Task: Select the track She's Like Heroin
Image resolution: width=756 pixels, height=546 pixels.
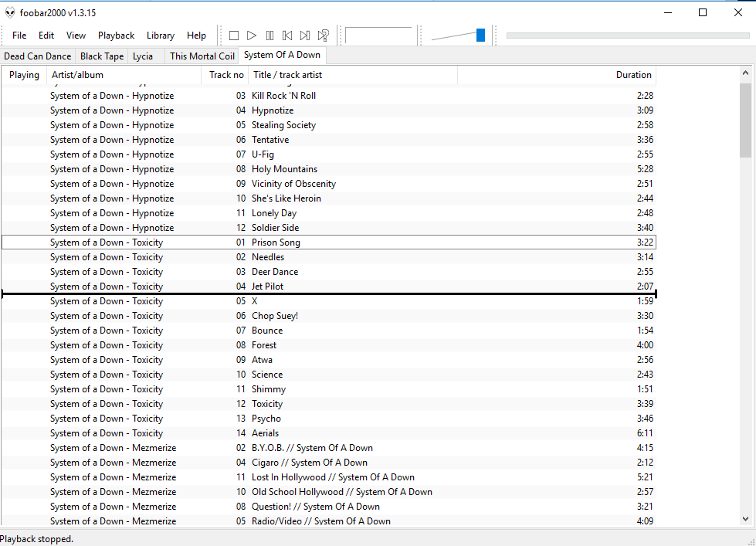Action: click(x=329, y=198)
